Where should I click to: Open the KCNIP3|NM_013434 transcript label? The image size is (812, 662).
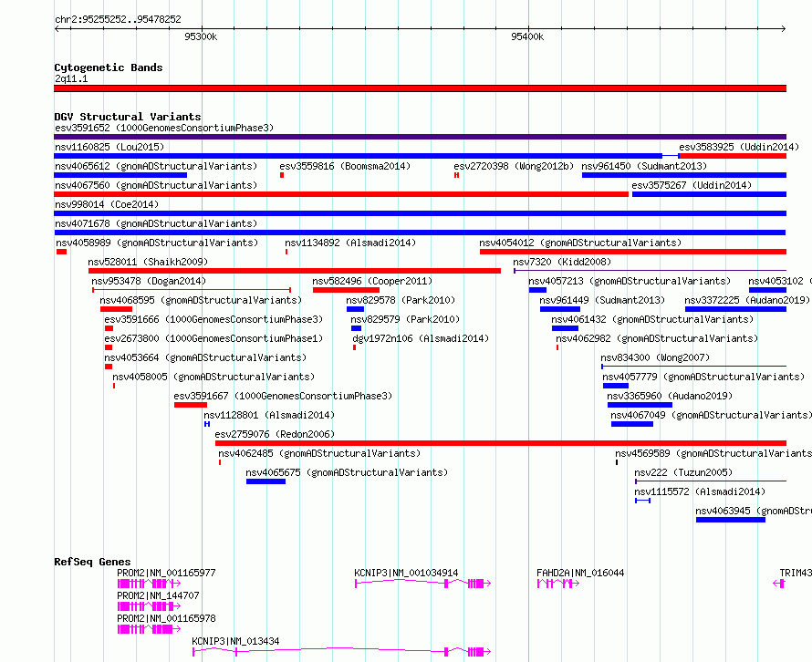tap(235, 641)
